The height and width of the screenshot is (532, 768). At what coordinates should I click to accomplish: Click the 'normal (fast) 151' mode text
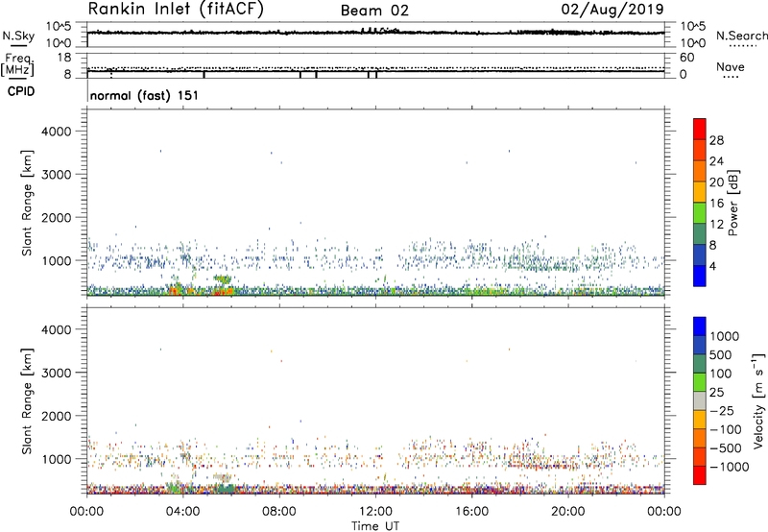[x=144, y=95]
